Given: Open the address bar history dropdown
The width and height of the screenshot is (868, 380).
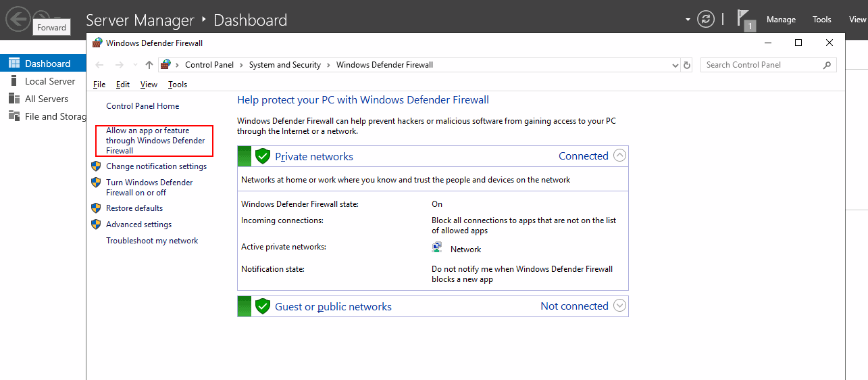Looking at the screenshot, I should click(x=675, y=65).
